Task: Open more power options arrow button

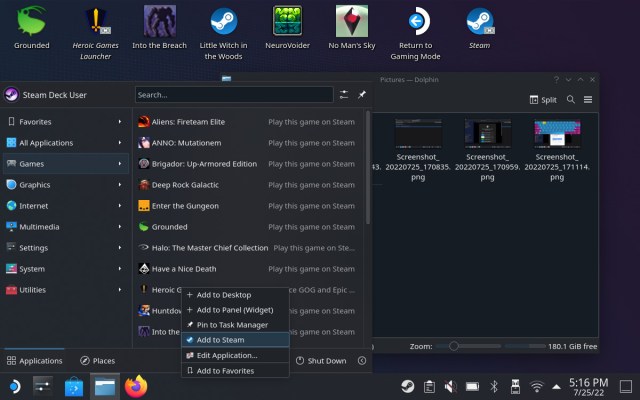Action: (x=362, y=360)
